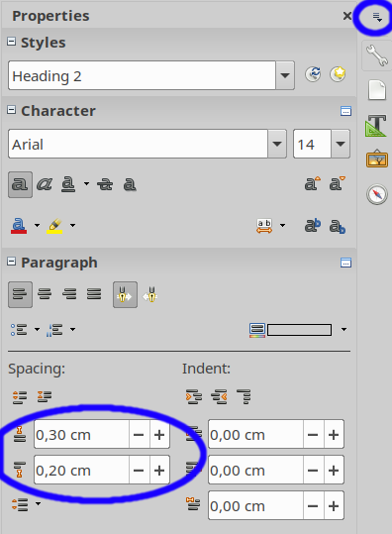Click Decrease Paragraph Spacing icon

coord(45,396)
